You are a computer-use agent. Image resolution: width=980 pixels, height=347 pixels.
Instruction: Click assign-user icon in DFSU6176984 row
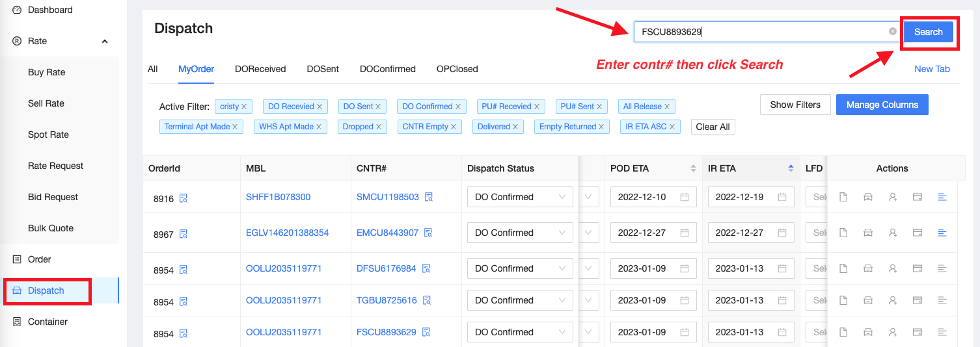893,268
